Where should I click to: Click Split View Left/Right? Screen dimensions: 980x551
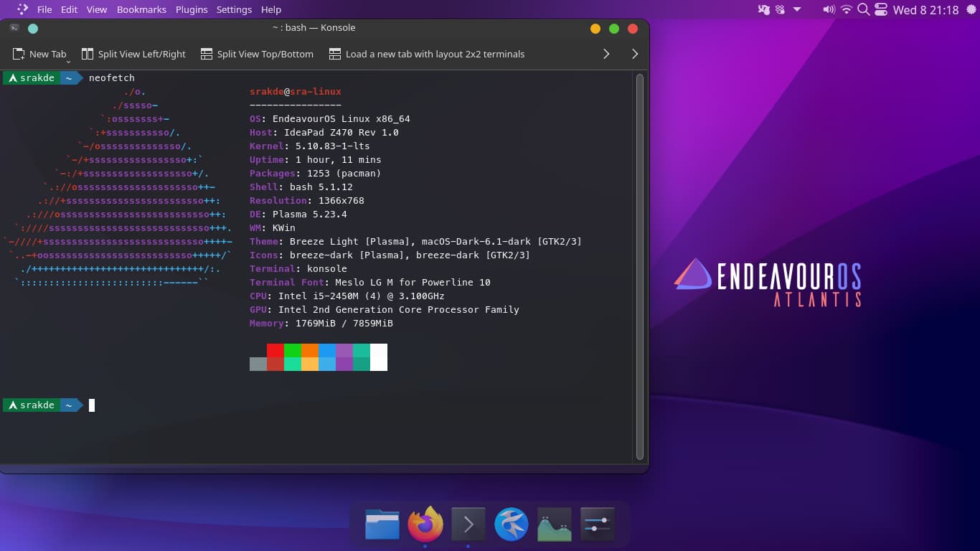click(x=133, y=54)
